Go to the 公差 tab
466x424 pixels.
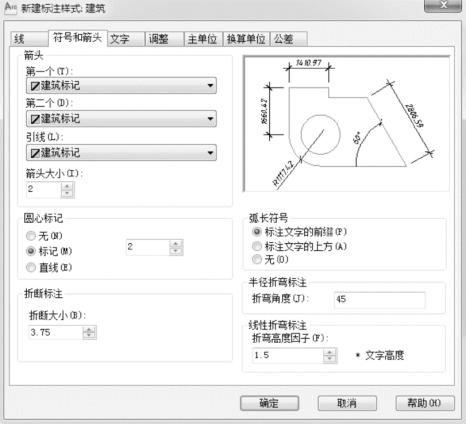(288, 39)
